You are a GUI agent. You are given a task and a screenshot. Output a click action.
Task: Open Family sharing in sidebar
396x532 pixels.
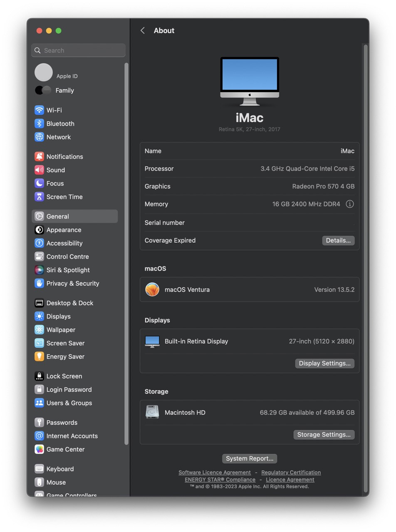(x=54, y=90)
